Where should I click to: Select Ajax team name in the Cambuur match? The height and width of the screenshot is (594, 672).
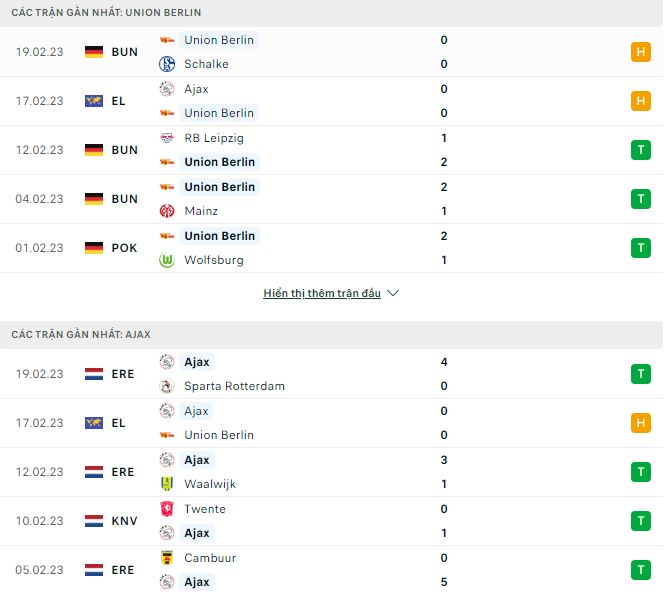(x=197, y=582)
